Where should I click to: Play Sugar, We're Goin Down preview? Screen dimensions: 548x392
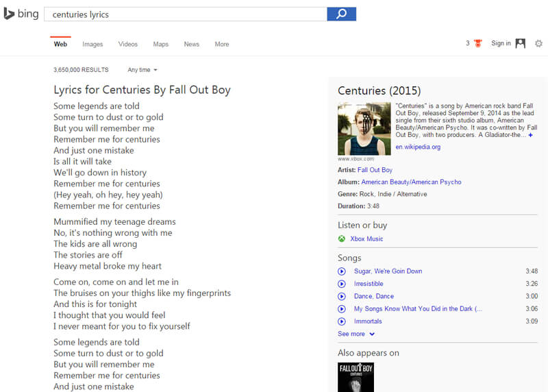coord(342,271)
